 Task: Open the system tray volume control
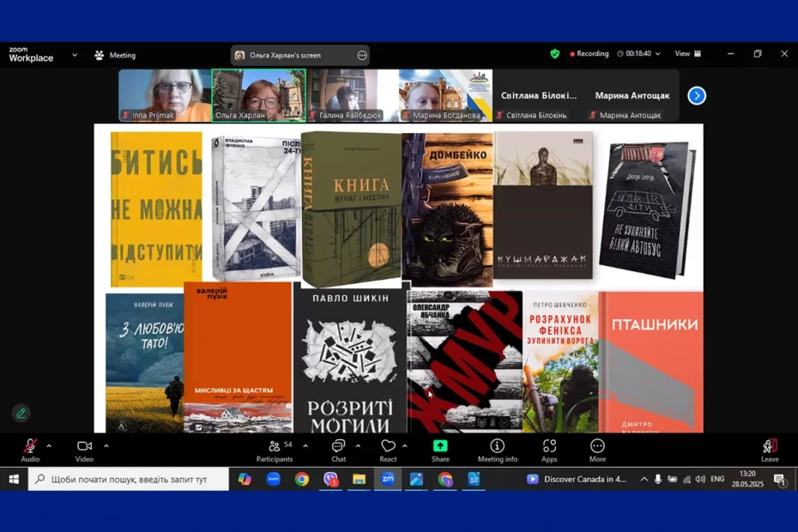coord(701,479)
